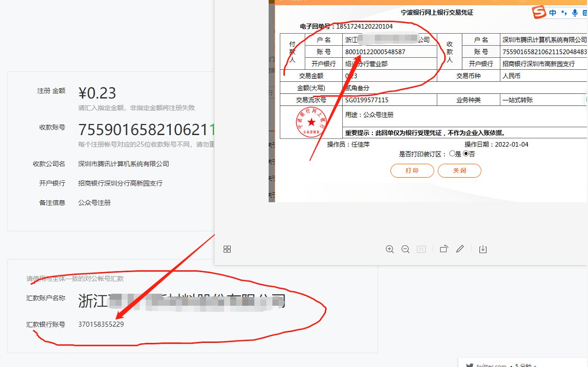The width and height of the screenshot is (588, 367).
Task: Click the receiving account number starting 7559016582
Action: 146,130
